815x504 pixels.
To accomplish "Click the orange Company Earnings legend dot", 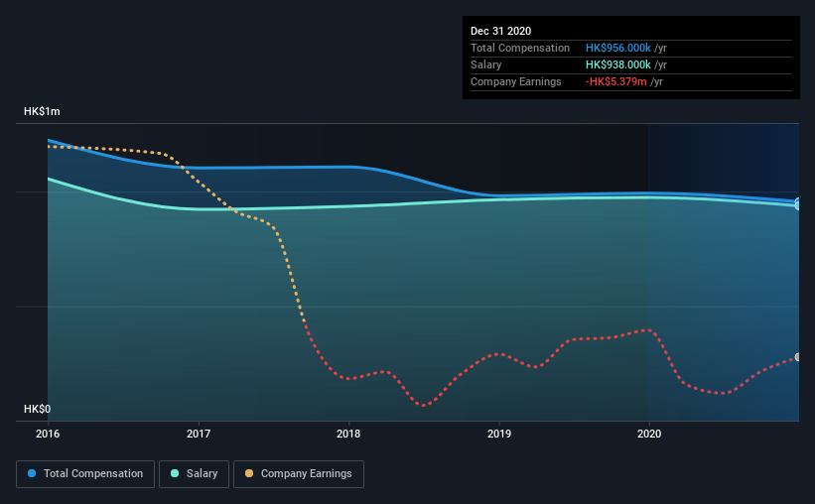I will tap(249, 473).
